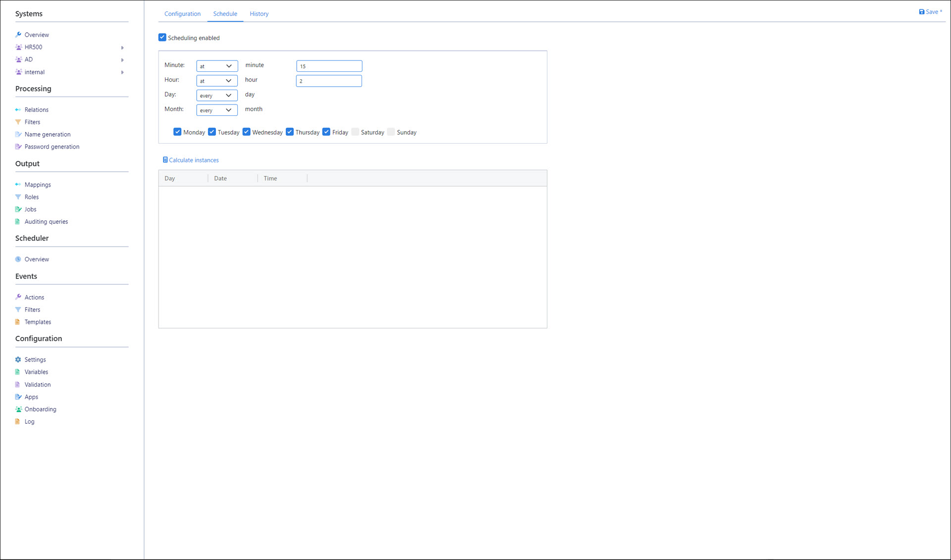Open the Settings gear icon

coord(18,359)
